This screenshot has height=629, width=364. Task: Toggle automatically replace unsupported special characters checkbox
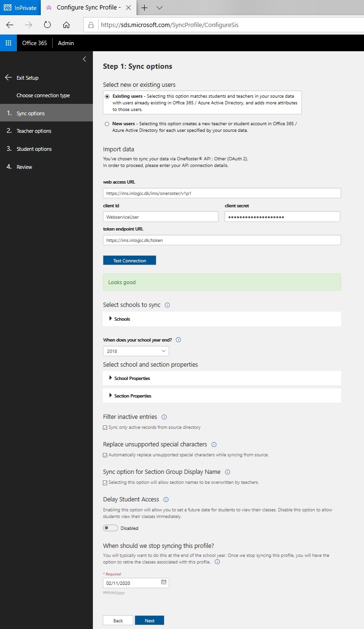tap(105, 455)
